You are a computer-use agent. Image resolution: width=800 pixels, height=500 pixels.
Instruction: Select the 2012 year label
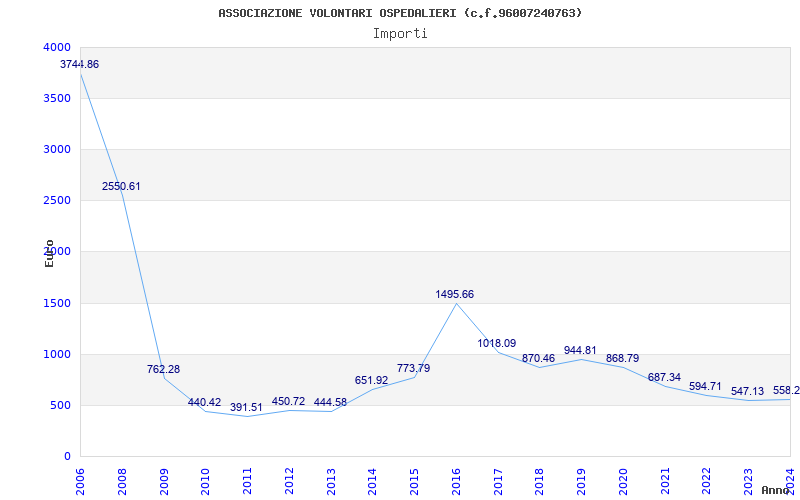[289, 481]
